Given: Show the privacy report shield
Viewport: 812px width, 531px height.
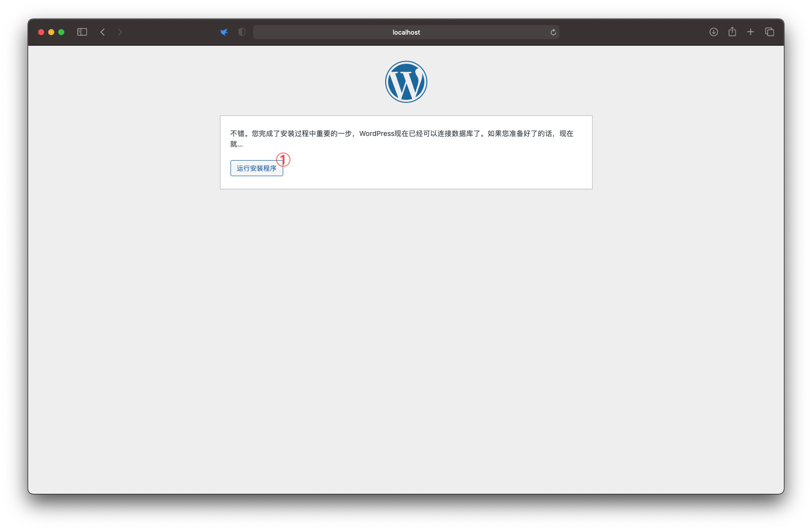Looking at the screenshot, I should click(242, 32).
